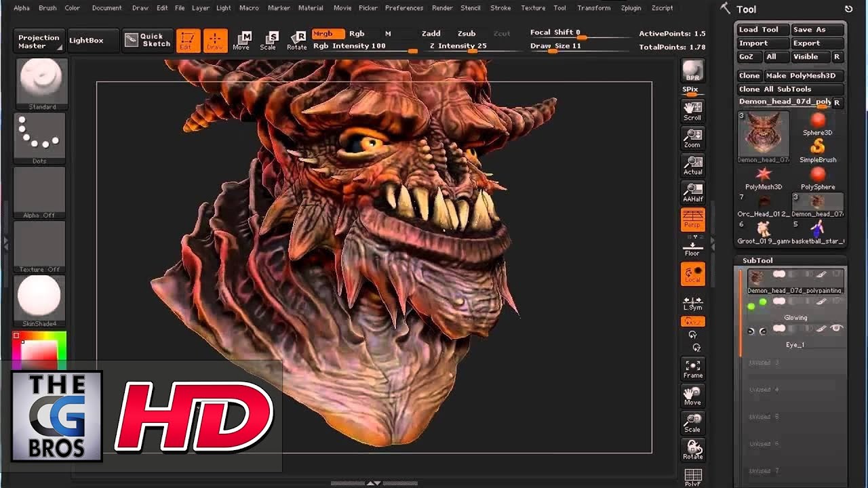
Task: Click the Import button
Action: click(x=763, y=43)
